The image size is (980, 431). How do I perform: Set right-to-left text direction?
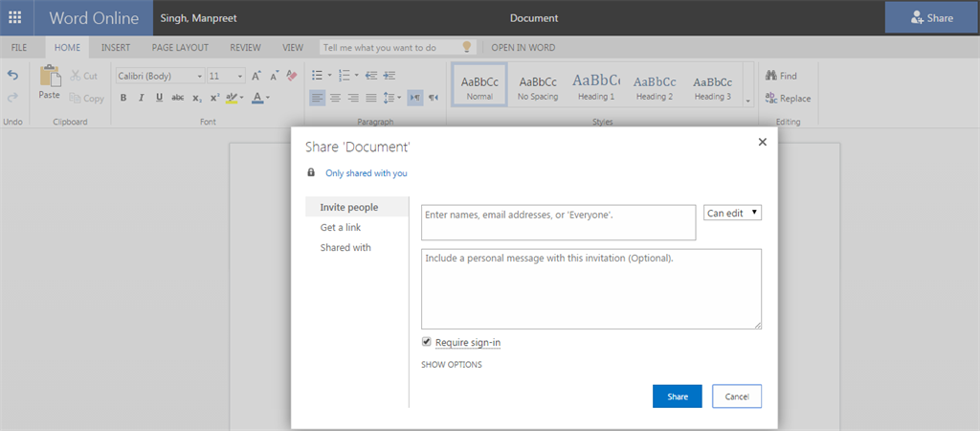[x=434, y=98]
